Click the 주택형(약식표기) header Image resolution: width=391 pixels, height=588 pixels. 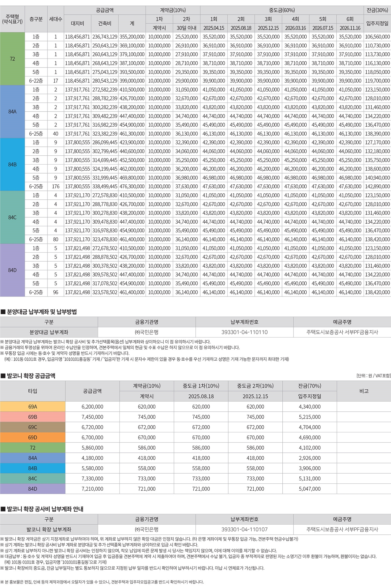(x=12, y=19)
